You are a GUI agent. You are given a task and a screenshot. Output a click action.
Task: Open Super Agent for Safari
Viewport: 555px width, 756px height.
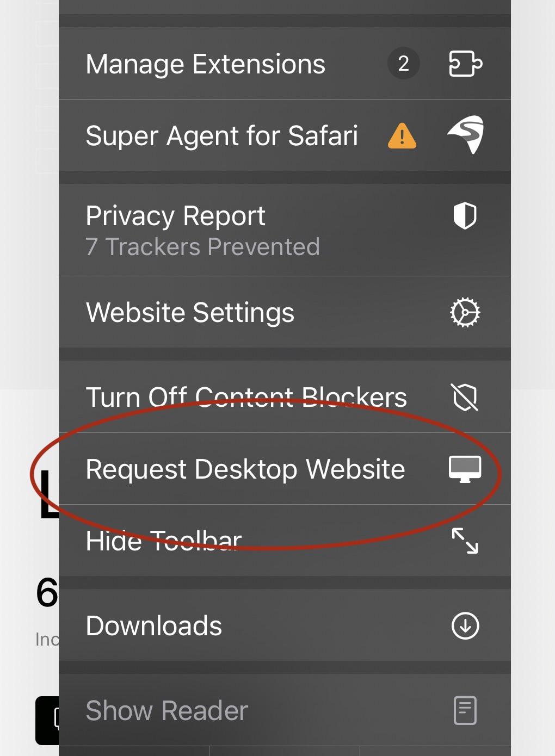(285, 135)
